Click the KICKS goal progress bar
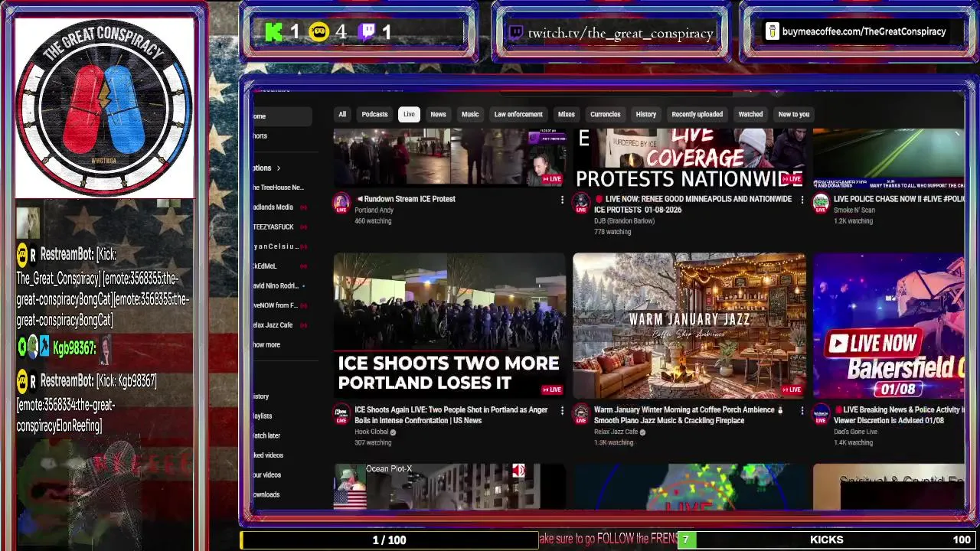Image resolution: width=980 pixels, height=551 pixels. point(826,540)
